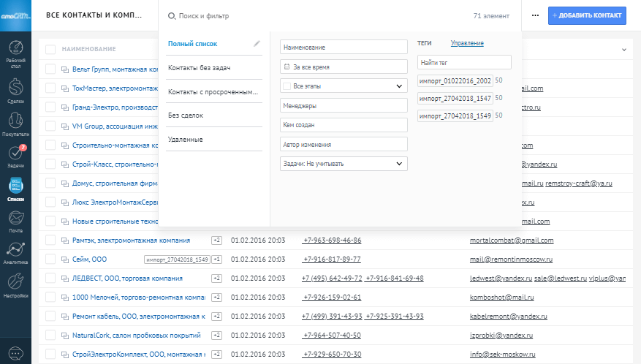Open Управление tags link
The width and height of the screenshot is (641, 364).
tap(466, 43)
